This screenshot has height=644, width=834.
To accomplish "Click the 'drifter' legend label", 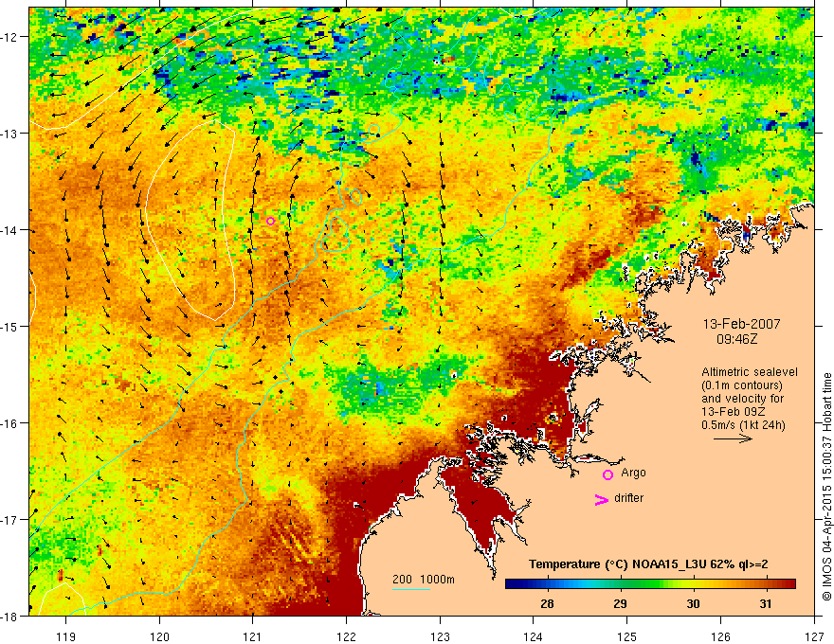I will pos(628,498).
